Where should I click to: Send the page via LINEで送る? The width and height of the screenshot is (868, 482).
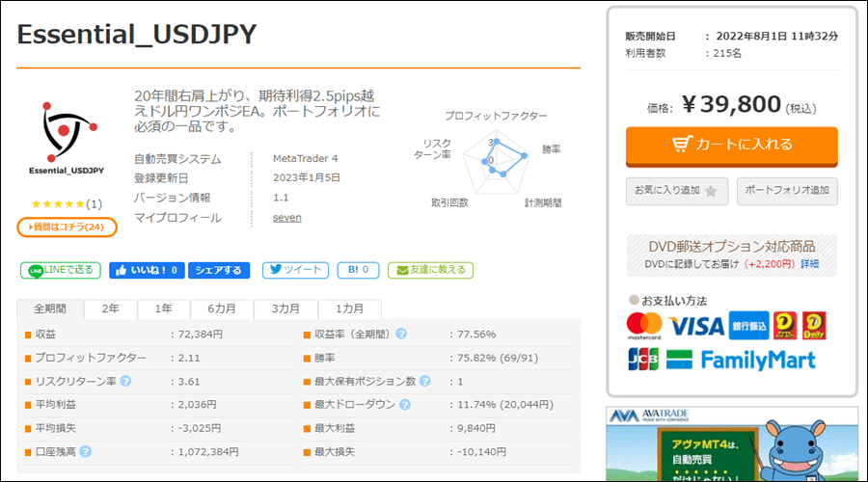[60, 270]
